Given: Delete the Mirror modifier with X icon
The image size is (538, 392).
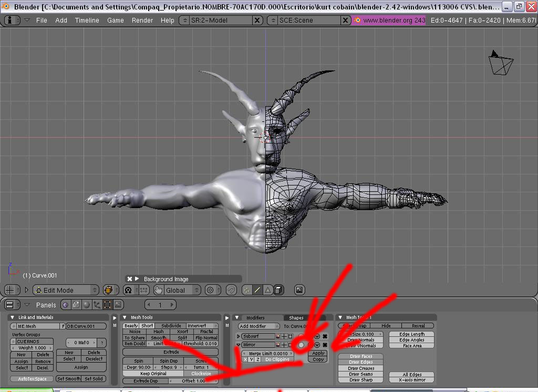Looking at the screenshot, I should (325, 345).
